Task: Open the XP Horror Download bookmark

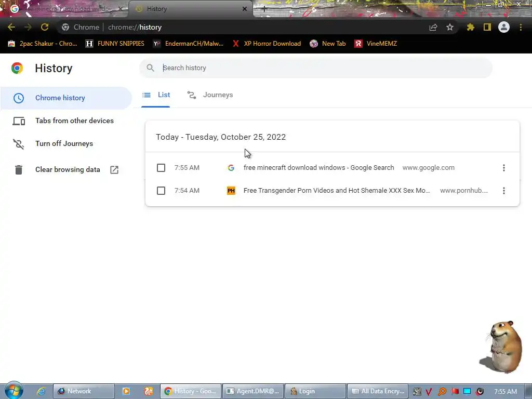Action: point(267,44)
